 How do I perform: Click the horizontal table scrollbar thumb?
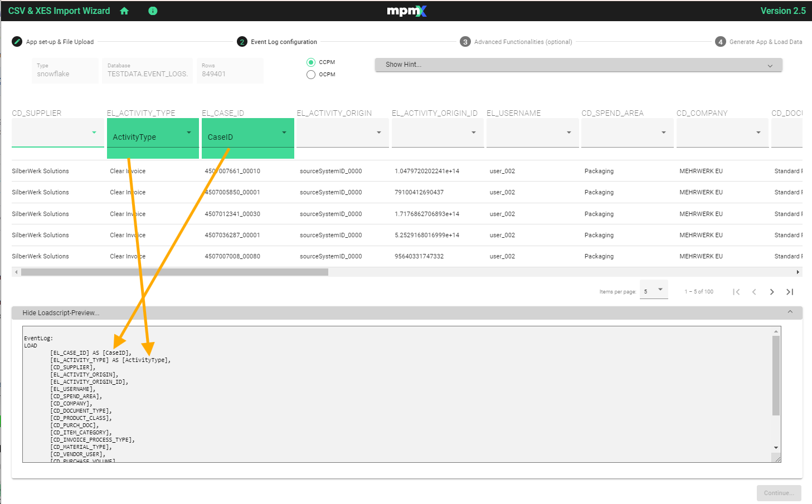(174, 272)
